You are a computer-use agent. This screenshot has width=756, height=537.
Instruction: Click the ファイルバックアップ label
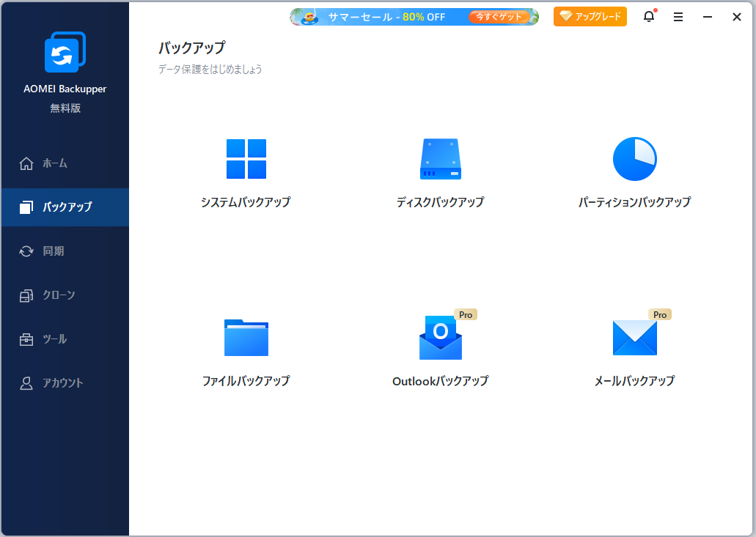tap(246, 381)
